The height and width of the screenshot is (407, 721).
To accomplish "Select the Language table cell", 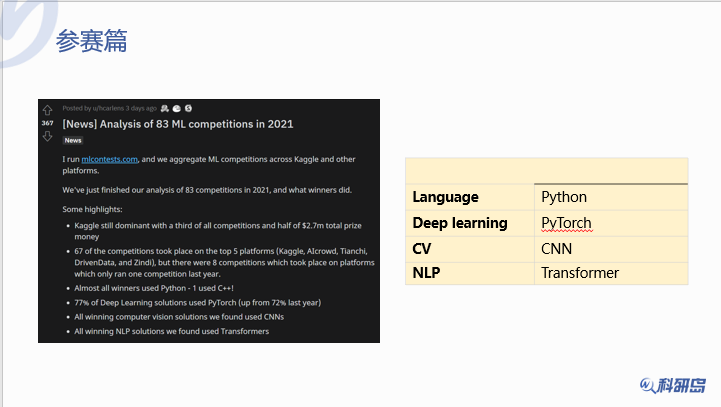I will pos(469,197).
